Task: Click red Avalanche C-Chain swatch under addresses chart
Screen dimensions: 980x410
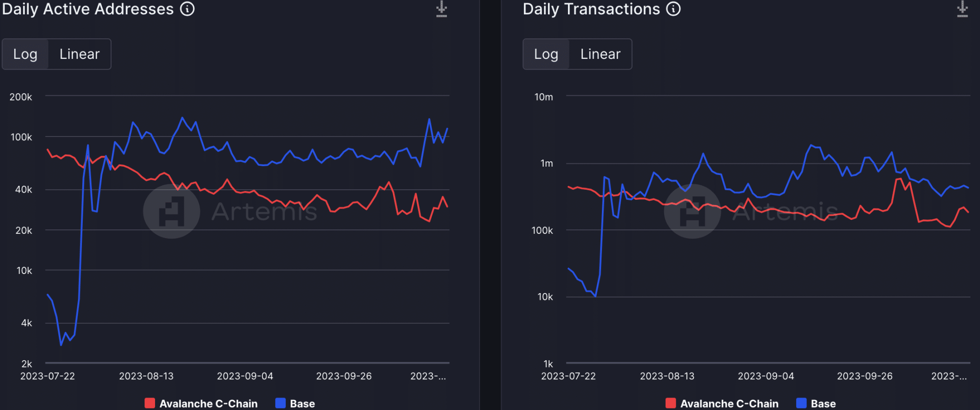Action: (x=150, y=403)
